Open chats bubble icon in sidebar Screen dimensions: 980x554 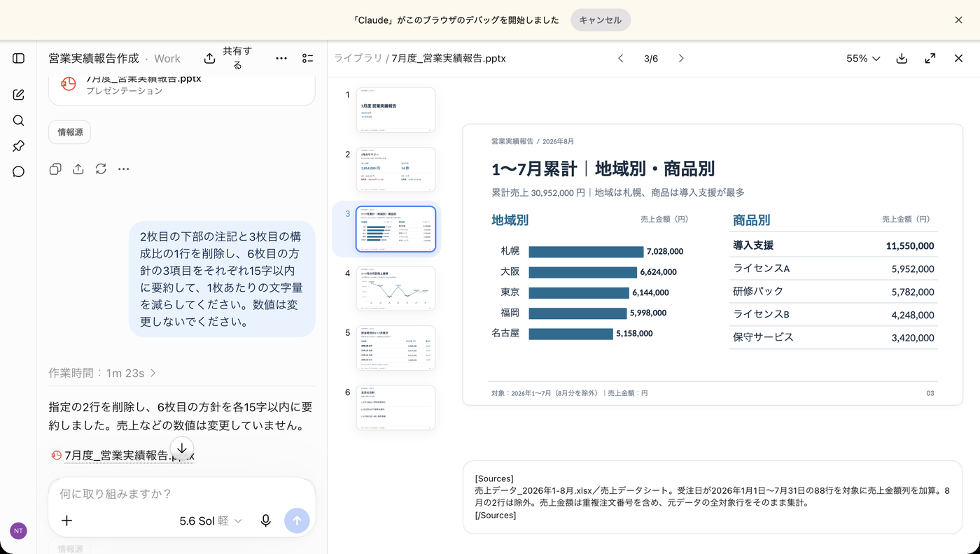pos(19,171)
